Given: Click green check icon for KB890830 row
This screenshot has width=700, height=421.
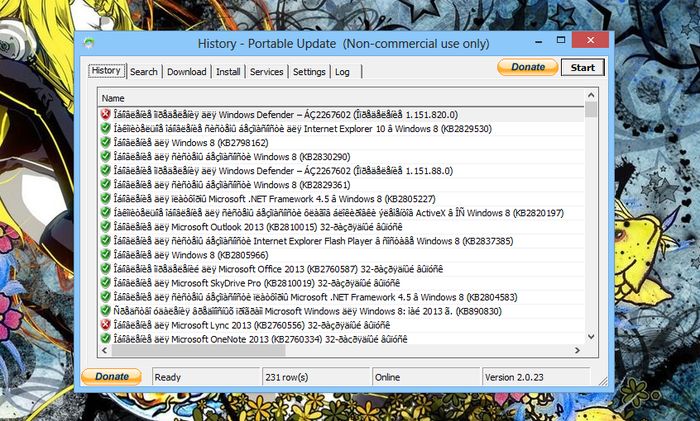Looking at the screenshot, I should [105, 311].
